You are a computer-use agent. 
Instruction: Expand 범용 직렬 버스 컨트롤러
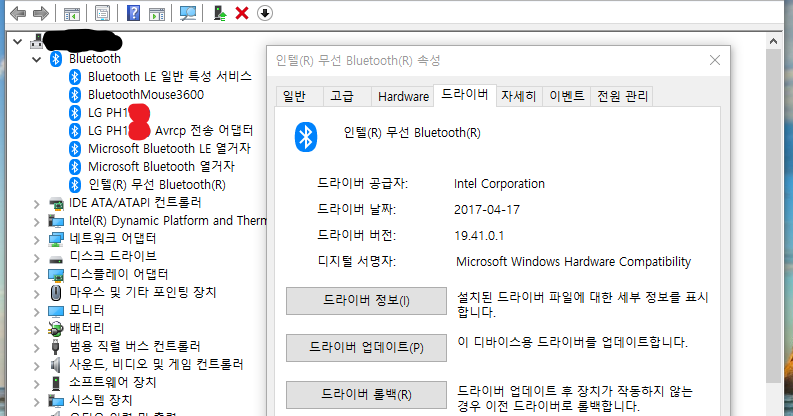pyautogui.click(x=36, y=348)
